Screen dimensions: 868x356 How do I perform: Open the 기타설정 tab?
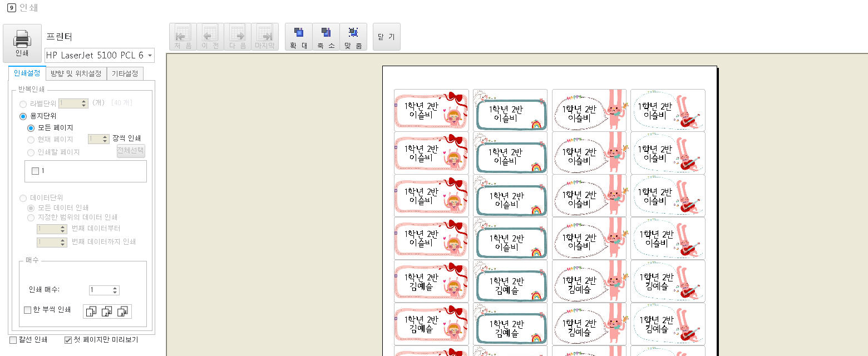(125, 73)
